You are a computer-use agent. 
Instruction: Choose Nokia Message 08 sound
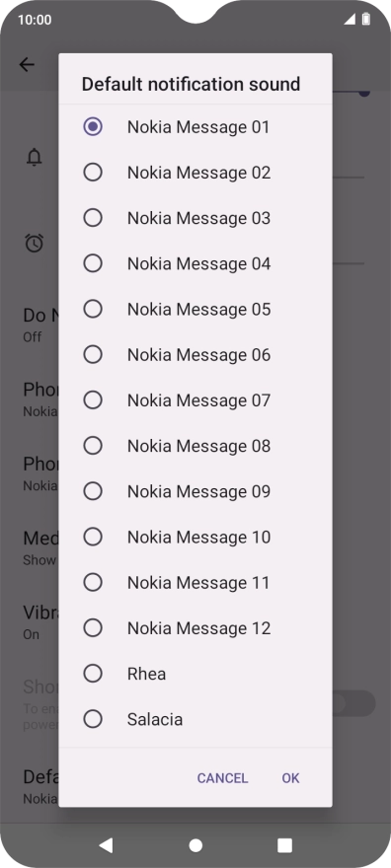pyautogui.click(x=195, y=446)
